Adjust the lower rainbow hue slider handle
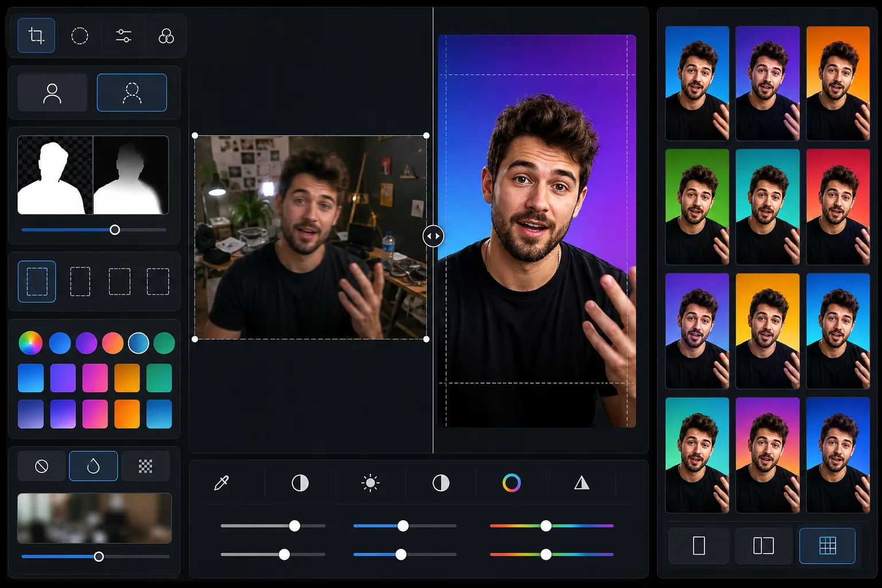 (x=546, y=554)
